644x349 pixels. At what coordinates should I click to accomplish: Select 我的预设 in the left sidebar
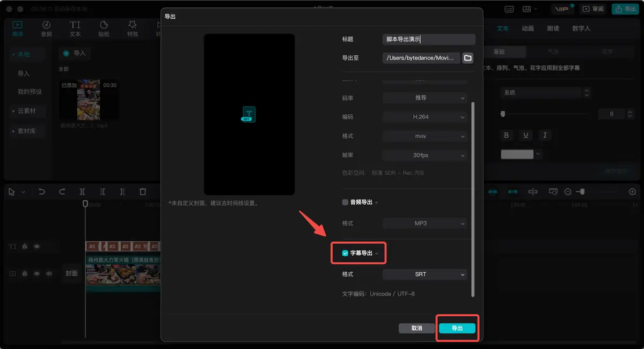30,92
